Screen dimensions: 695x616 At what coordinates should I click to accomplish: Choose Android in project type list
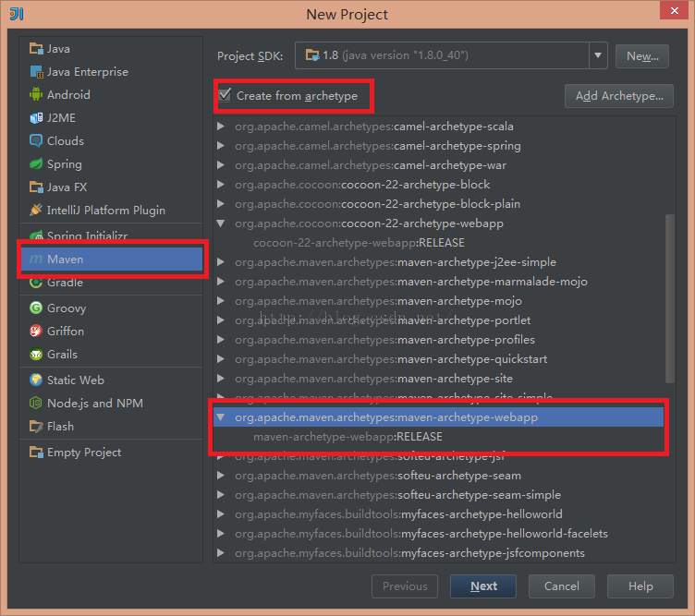(x=111, y=94)
